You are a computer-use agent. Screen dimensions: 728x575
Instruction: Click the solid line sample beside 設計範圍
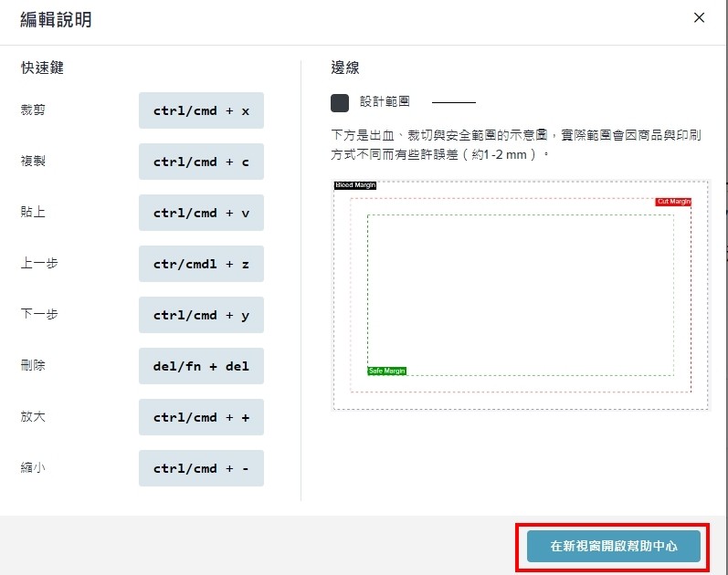pos(453,102)
